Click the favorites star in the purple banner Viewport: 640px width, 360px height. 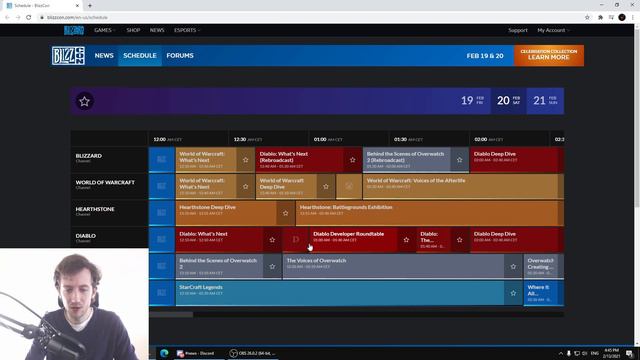point(84,101)
